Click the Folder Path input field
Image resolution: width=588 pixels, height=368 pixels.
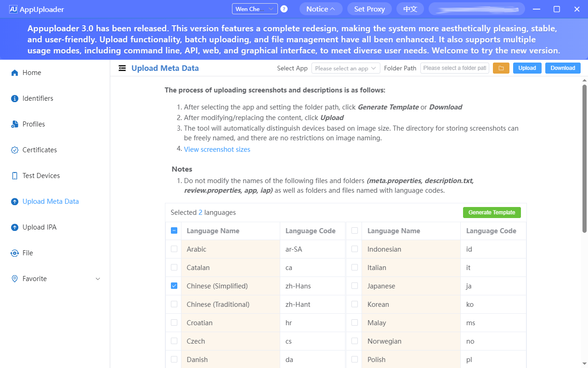click(x=455, y=68)
